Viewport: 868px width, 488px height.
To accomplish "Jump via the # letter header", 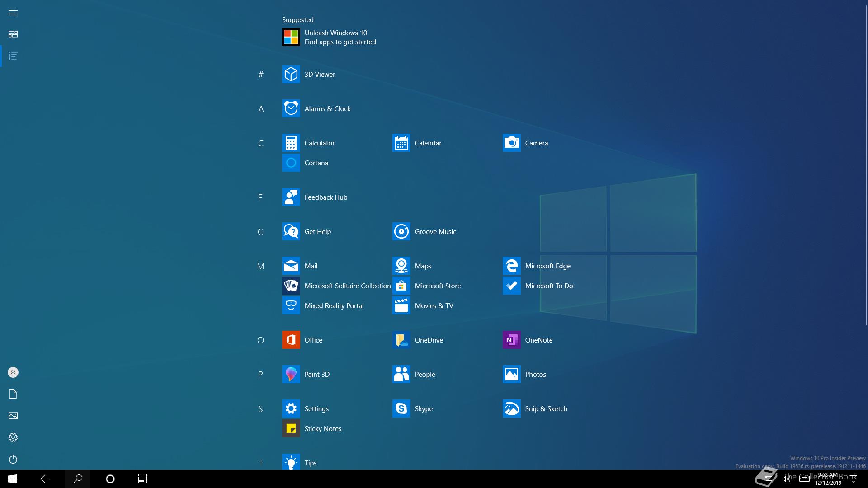I will click(x=261, y=75).
